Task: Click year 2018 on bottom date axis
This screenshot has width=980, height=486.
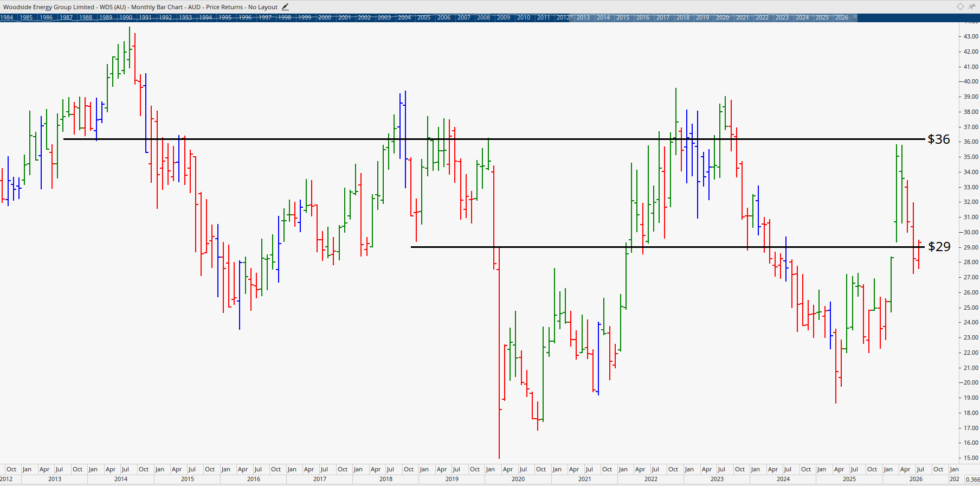Action: [386, 479]
